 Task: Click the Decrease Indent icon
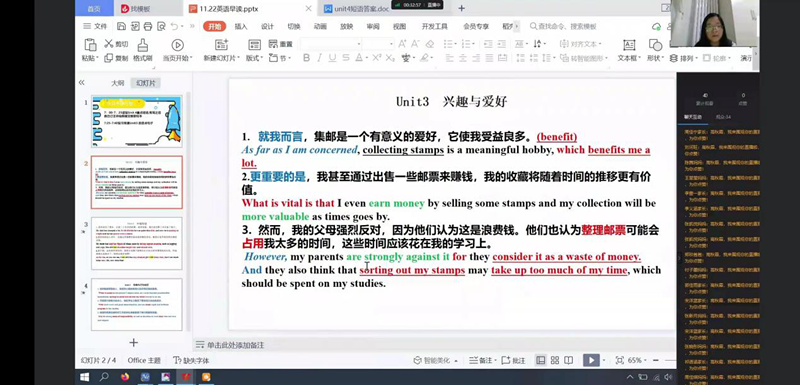pyautogui.click(x=488, y=44)
